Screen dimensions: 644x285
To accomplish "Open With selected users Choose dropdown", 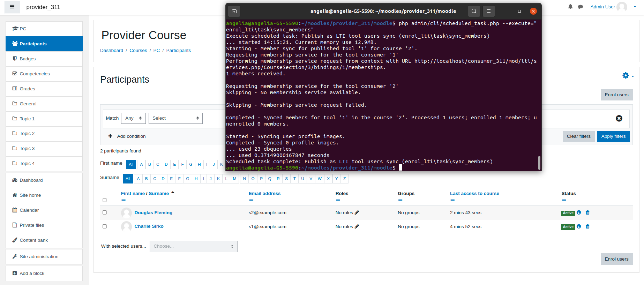I will pos(194,246).
